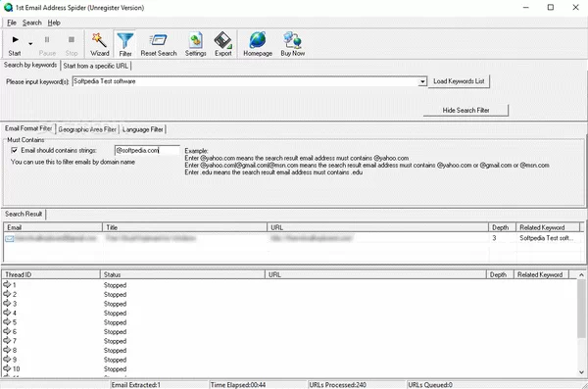Expand the keyword combo box dropdown
The height and width of the screenshot is (389, 588).
click(x=422, y=81)
